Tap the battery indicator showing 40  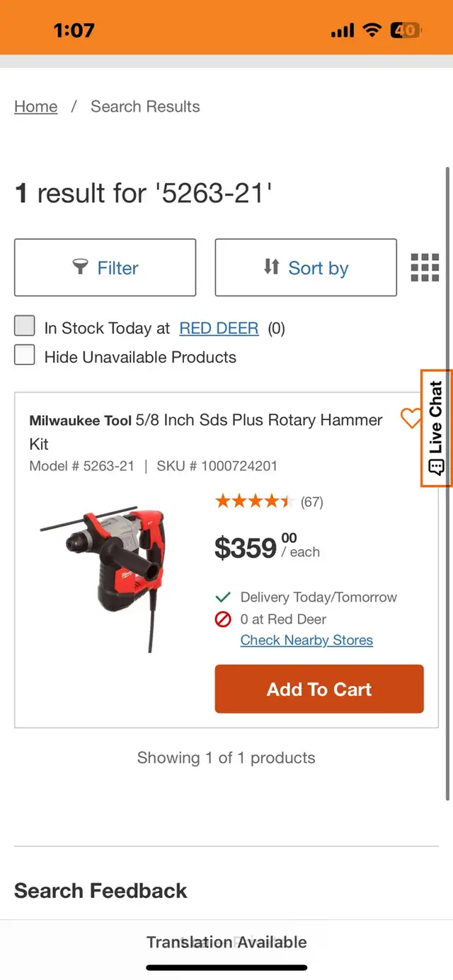coord(407,30)
